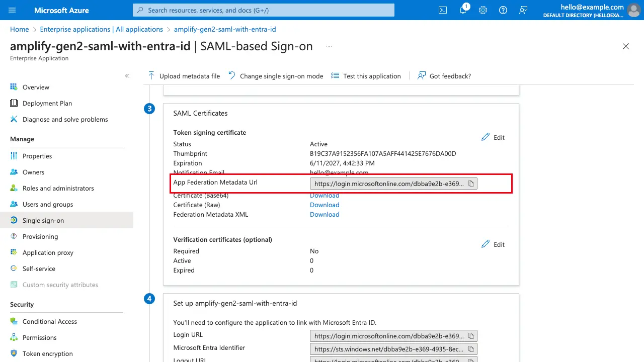
Task: Open the more options ellipsis beside title
Action: pos(329,46)
